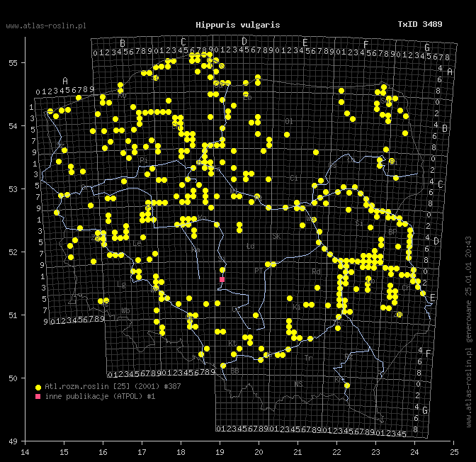Click ATPOL column letter G at top
The image size is (476, 462).
[427, 47]
